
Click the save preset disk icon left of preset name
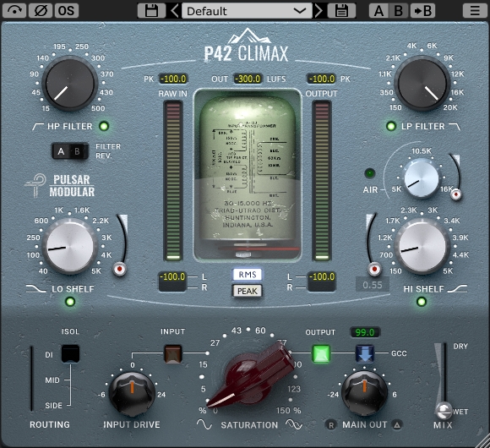click(151, 11)
